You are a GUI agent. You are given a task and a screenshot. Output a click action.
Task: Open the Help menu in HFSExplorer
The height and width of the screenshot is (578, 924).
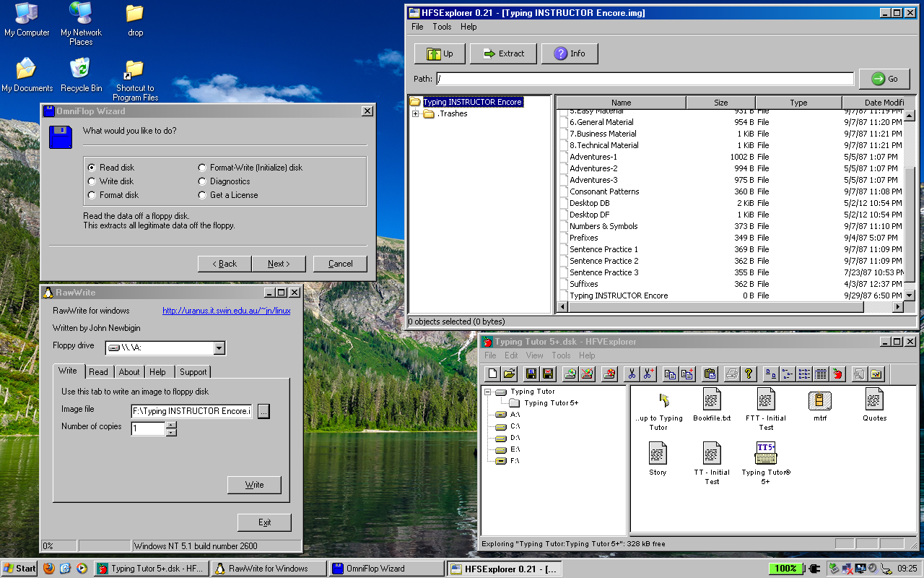pos(468,27)
